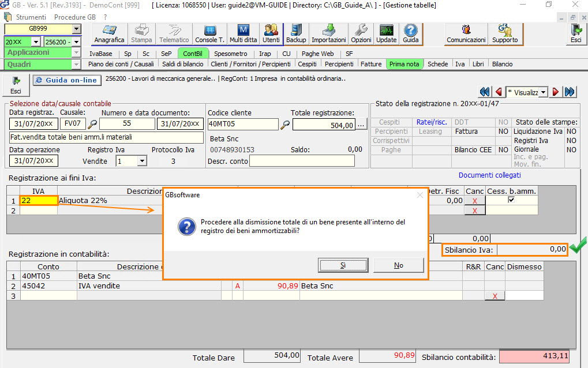The image size is (588, 368).
Task: Click the top-right Esci exit icon
Action: coord(576,33)
